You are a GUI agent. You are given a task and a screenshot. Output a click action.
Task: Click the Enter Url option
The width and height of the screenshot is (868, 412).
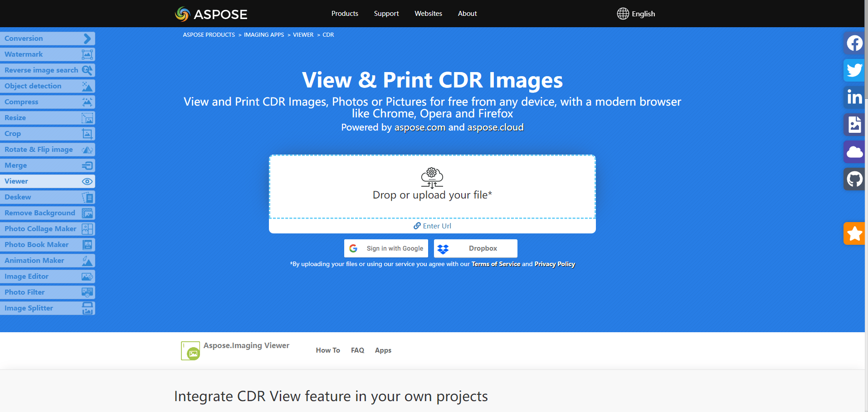coord(432,226)
